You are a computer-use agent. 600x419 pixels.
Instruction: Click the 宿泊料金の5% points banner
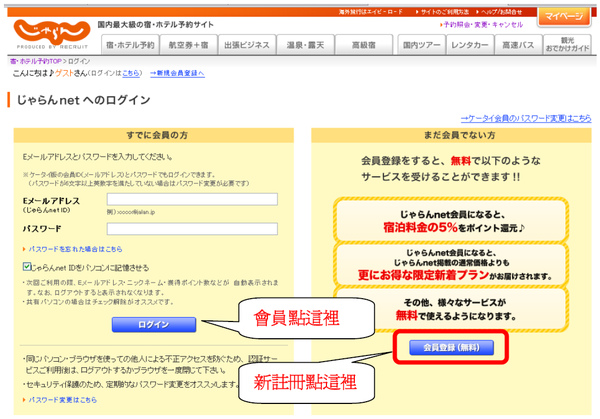coord(451,220)
